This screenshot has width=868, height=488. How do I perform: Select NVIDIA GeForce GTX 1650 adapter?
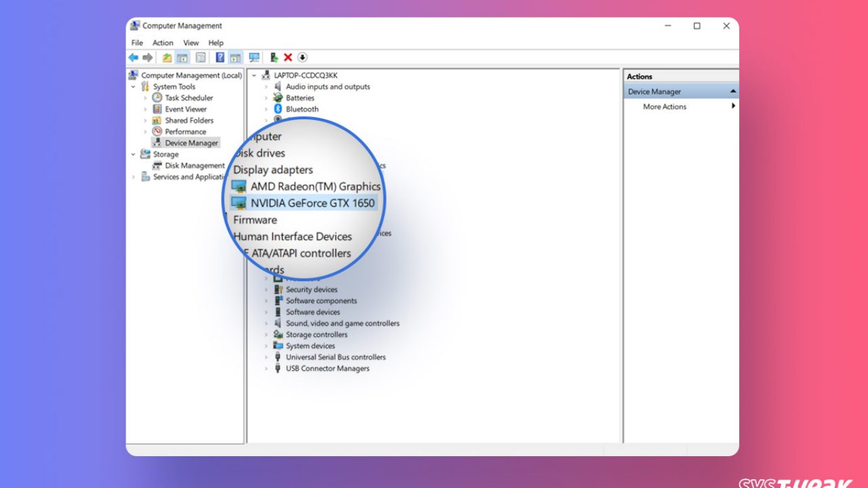312,203
